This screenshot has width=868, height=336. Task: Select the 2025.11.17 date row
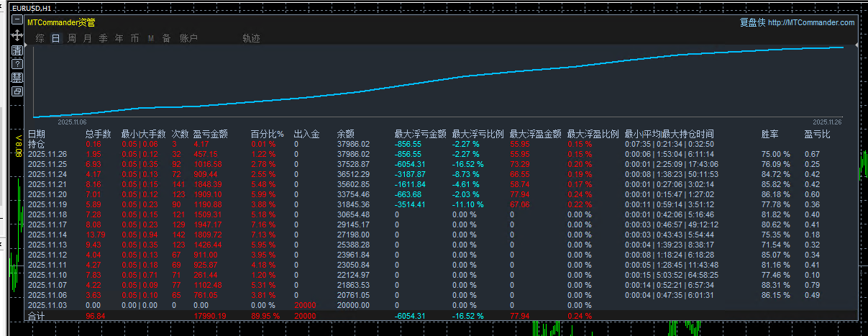pyautogui.click(x=47, y=224)
